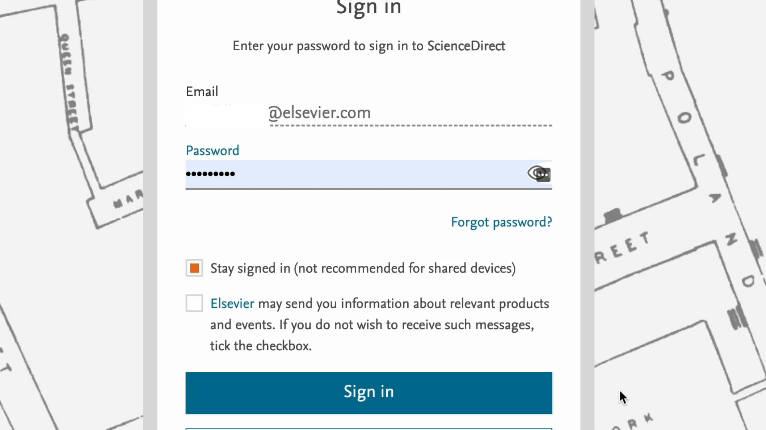Viewport: 766px width, 430px height.
Task: Click the Password field label
Action: pos(212,150)
